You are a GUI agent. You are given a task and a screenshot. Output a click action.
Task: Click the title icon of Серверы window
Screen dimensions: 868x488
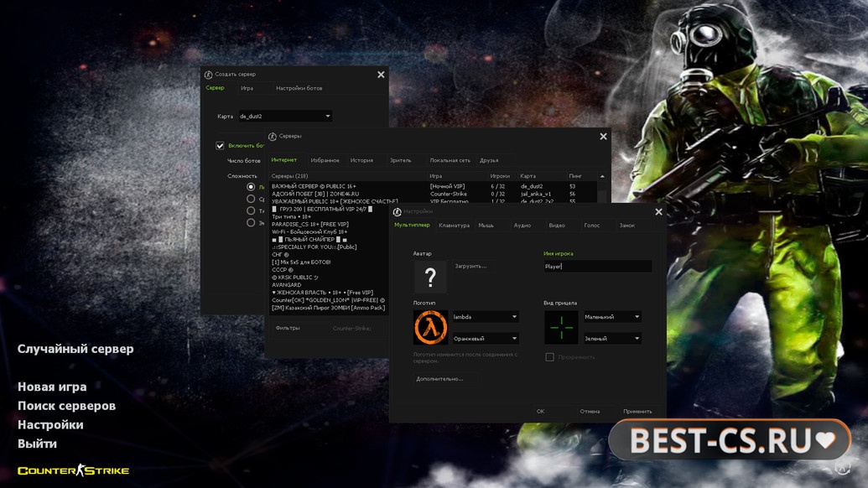pos(273,136)
